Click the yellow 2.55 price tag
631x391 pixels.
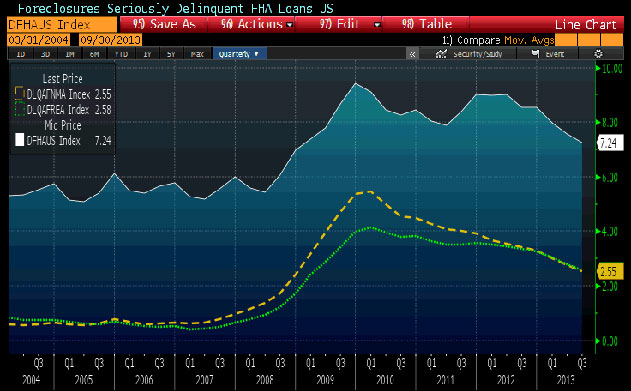coord(610,272)
